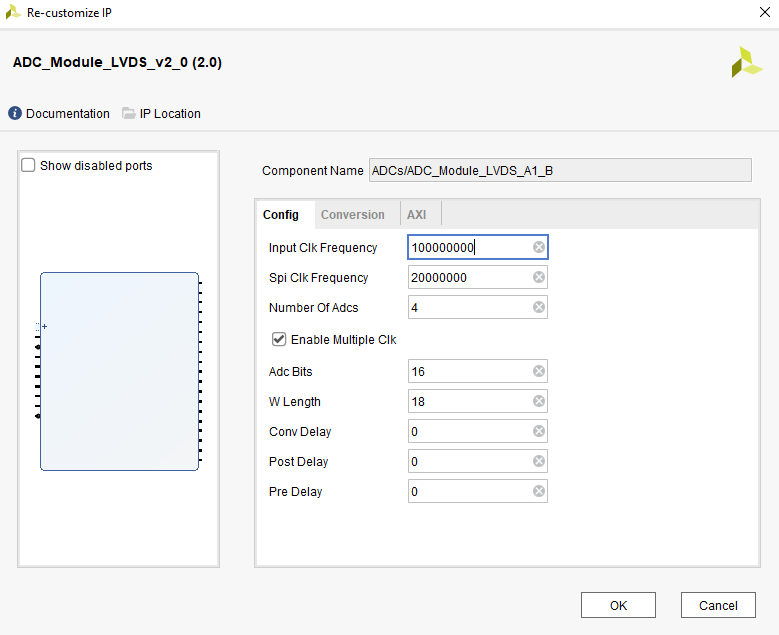Clear the W Length field
The width and height of the screenshot is (779, 635).
(x=539, y=401)
